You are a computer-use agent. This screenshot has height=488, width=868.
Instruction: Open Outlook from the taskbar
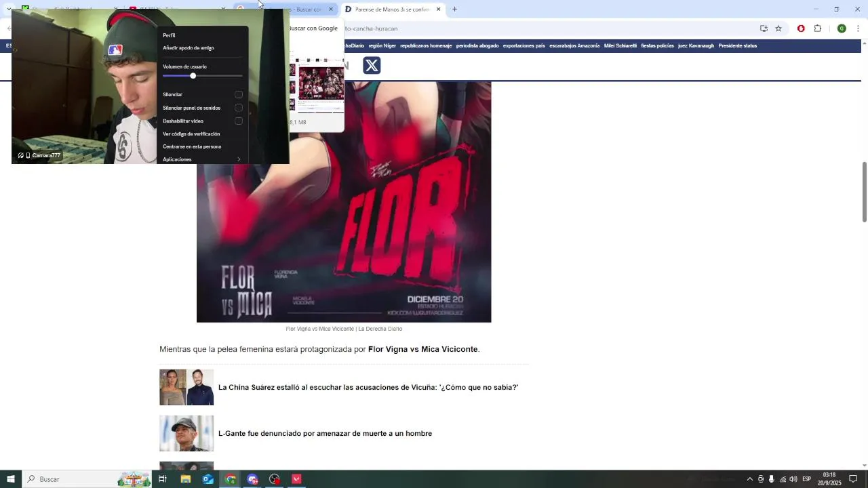pyautogui.click(x=208, y=479)
